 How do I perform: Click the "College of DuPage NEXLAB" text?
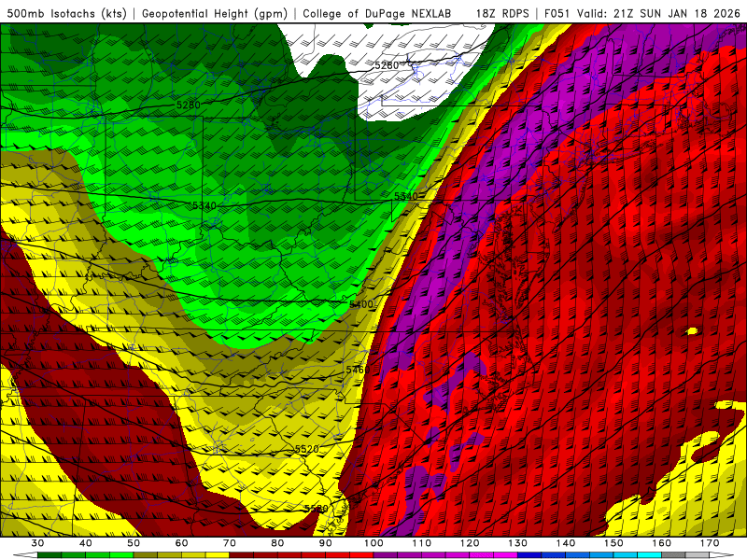(376, 13)
